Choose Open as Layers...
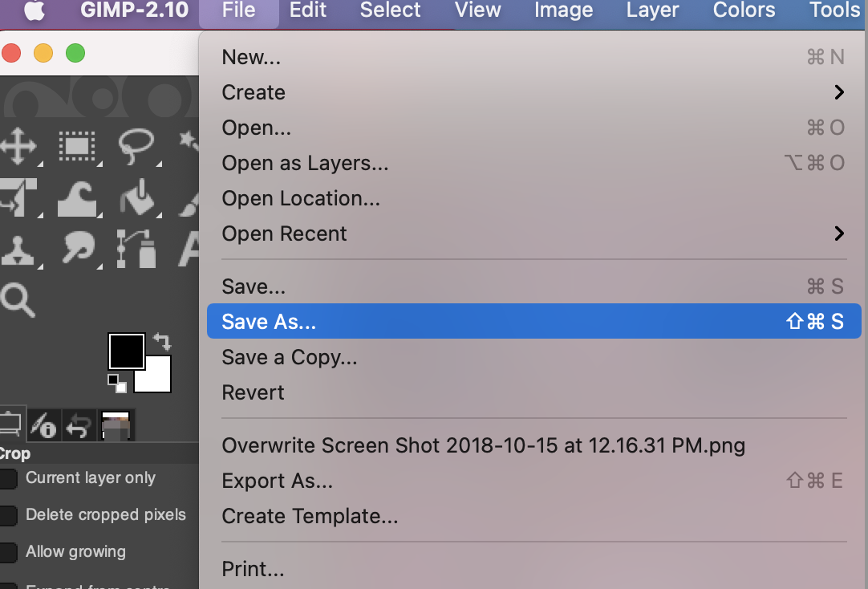This screenshot has width=868, height=589. coord(533,164)
